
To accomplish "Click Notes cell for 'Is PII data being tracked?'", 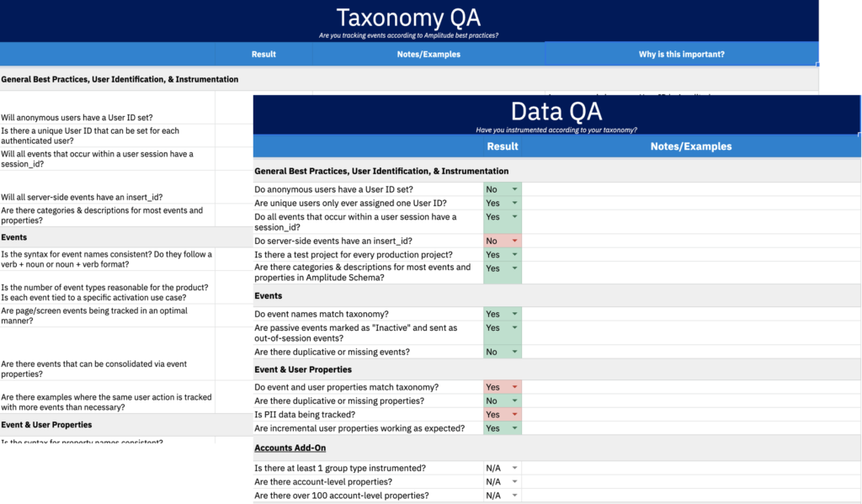I will [691, 415].
